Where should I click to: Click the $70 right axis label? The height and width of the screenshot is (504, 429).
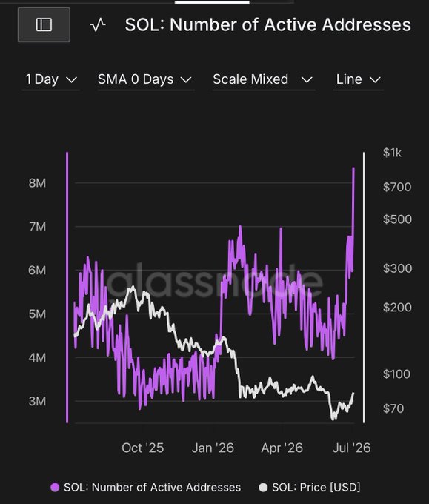pyautogui.click(x=393, y=408)
